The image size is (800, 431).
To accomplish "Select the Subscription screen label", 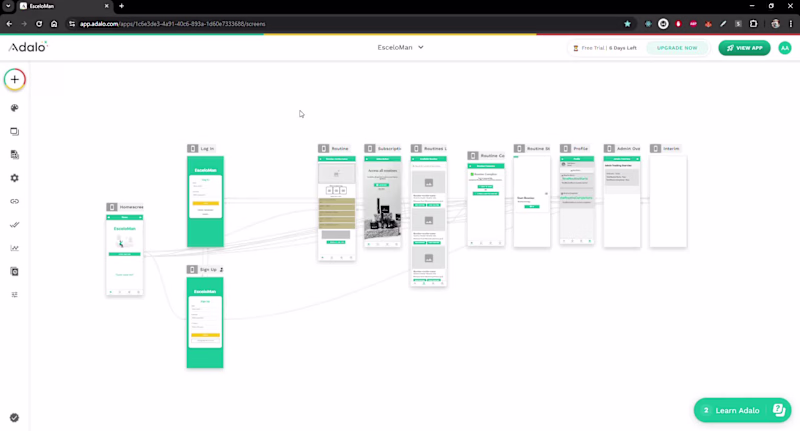I will coord(383,148).
